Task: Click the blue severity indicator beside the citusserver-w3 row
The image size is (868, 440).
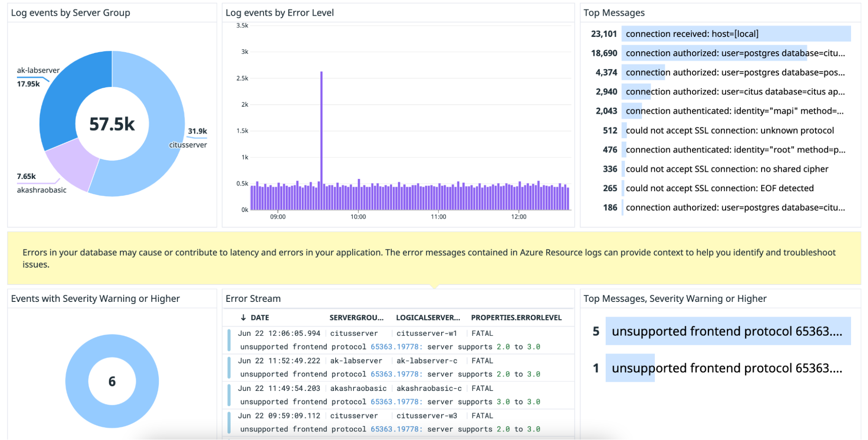Action: coord(229,422)
